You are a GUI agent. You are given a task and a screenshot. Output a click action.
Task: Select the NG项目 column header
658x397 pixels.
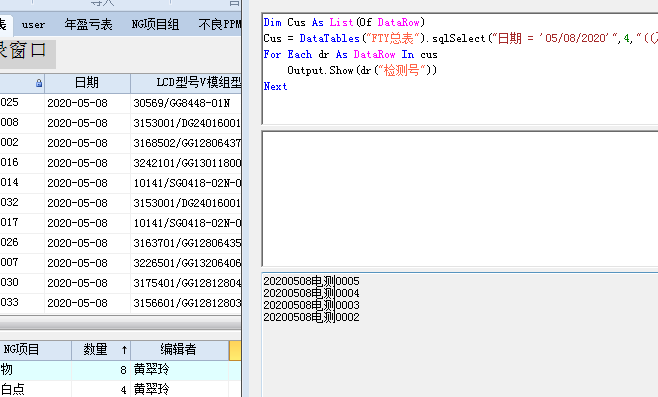pos(35,350)
